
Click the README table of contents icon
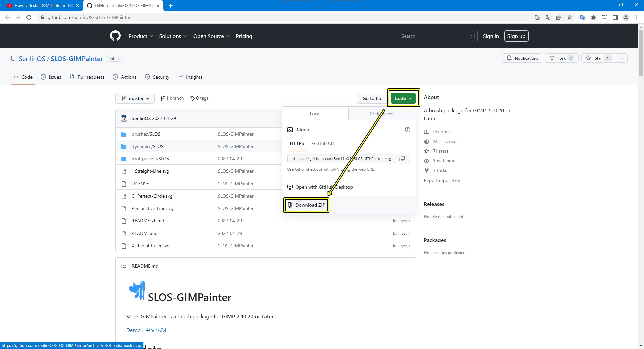(124, 266)
